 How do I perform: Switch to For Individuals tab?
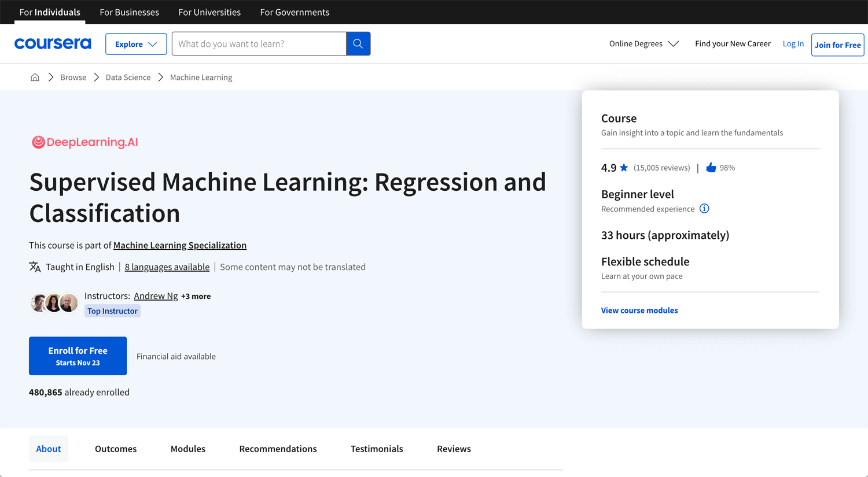click(x=50, y=12)
